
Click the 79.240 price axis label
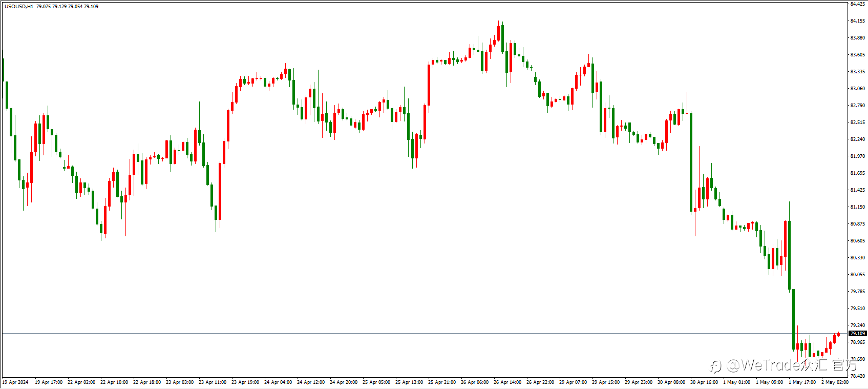tap(858, 325)
